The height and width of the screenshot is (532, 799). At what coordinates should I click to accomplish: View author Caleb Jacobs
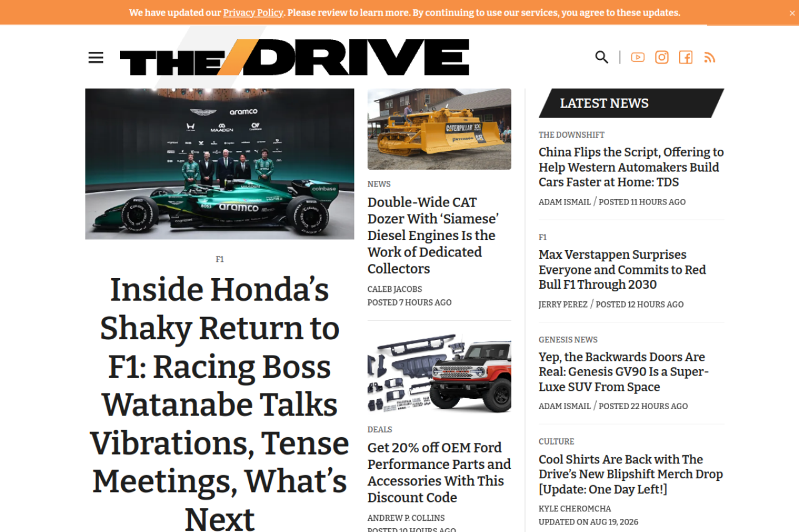[x=395, y=289]
